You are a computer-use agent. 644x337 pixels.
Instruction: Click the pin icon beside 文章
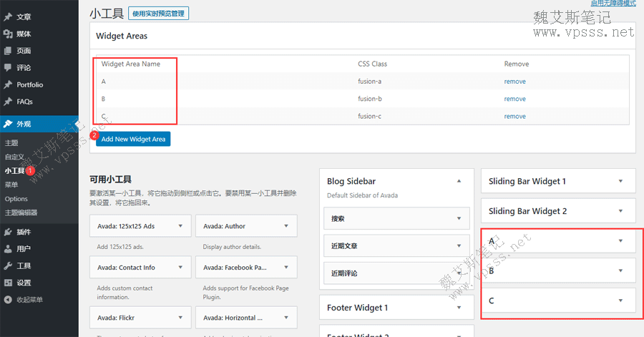(8, 16)
